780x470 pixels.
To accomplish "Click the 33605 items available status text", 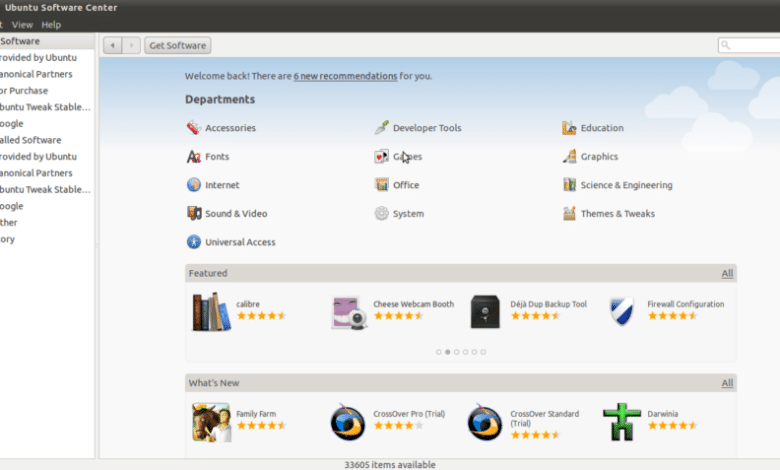I will tap(390, 465).
